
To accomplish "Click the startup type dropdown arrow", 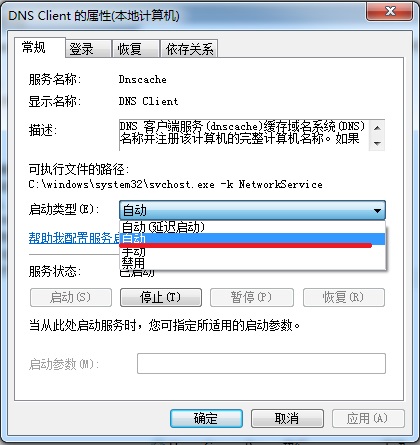I will pos(377,211).
